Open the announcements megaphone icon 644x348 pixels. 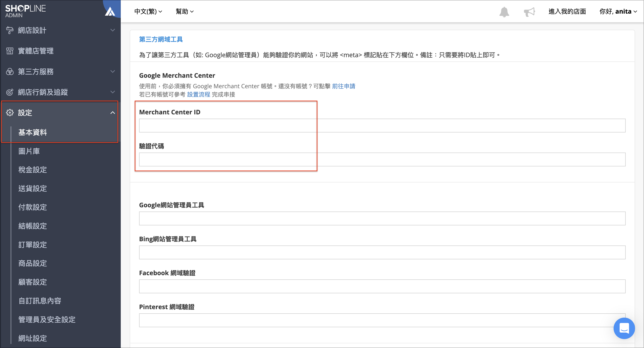(x=529, y=12)
